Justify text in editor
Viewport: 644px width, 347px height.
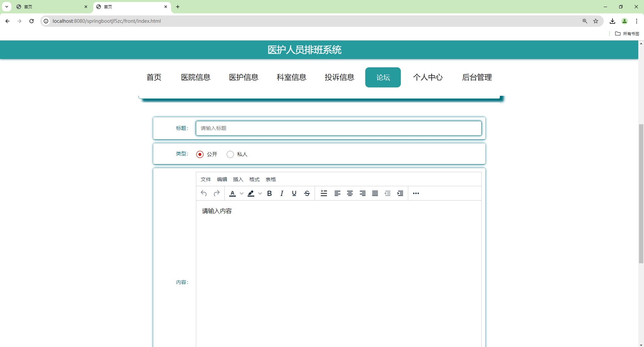[375, 193]
